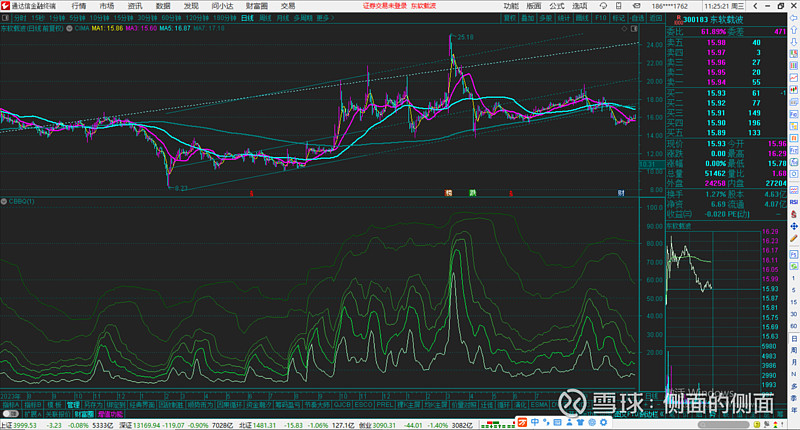Open the 公式 menu
The height and width of the screenshot is (430, 800).
557,6
